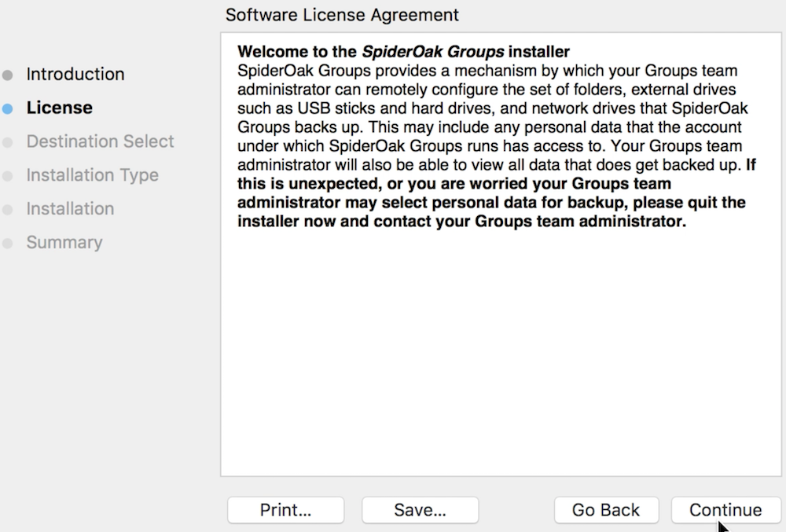This screenshot has height=532, width=786.
Task: Go Back to the previous step
Action: 606,510
